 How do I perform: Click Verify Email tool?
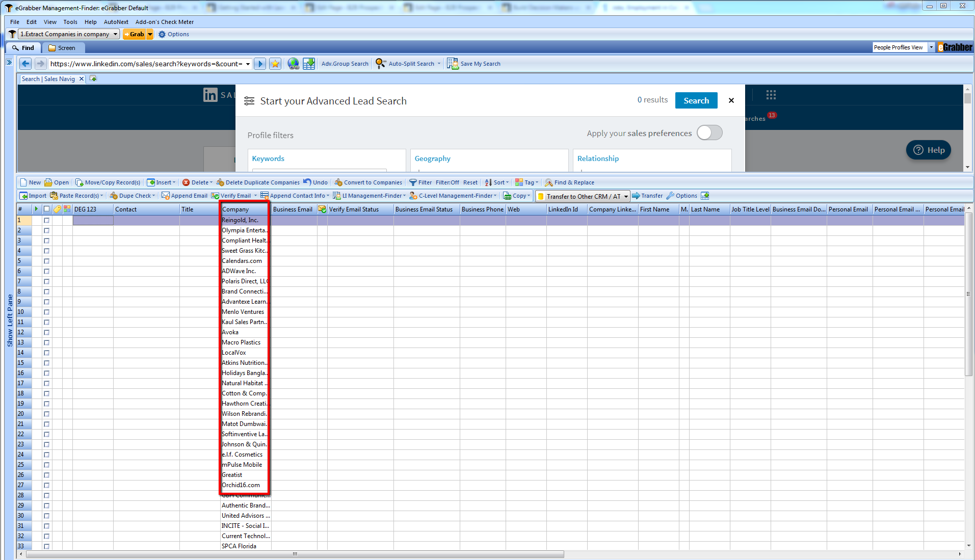[231, 196]
